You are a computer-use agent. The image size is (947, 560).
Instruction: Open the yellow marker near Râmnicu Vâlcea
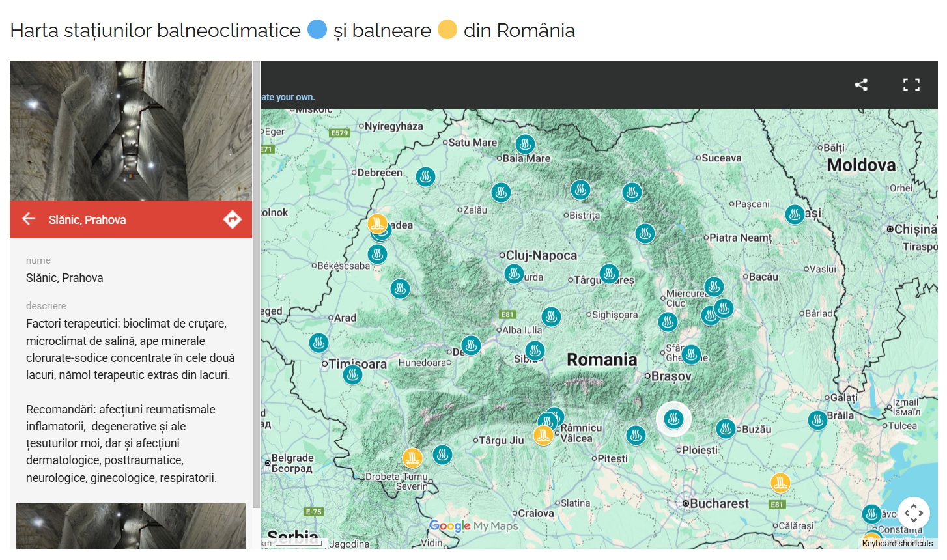[544, 434]
